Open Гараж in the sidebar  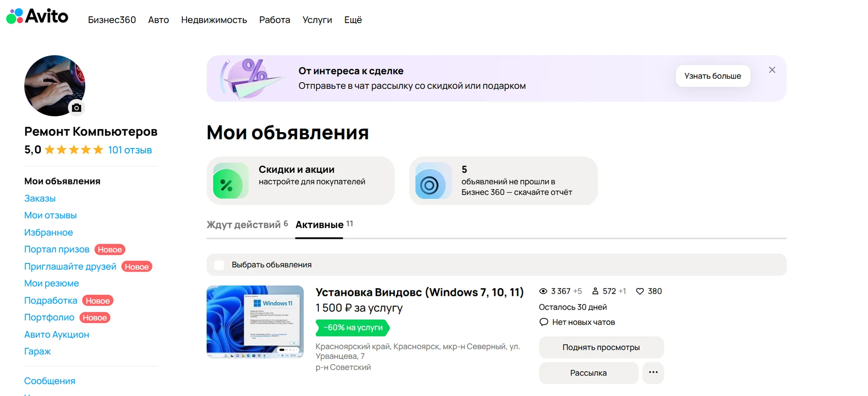point(38,351)
